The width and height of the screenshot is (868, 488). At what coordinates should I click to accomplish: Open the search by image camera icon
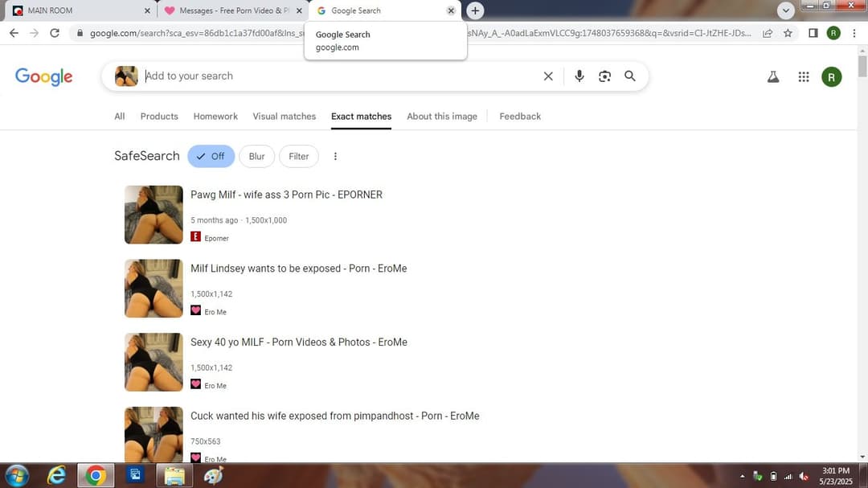[604, 76]
